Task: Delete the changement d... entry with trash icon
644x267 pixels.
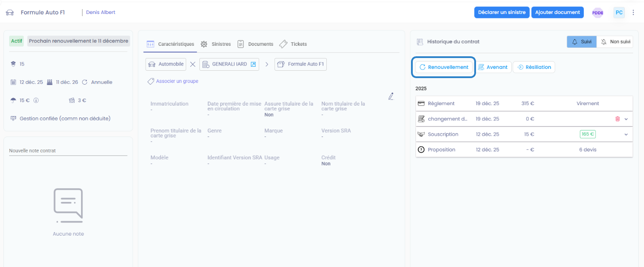Action: tap(617, 119)
